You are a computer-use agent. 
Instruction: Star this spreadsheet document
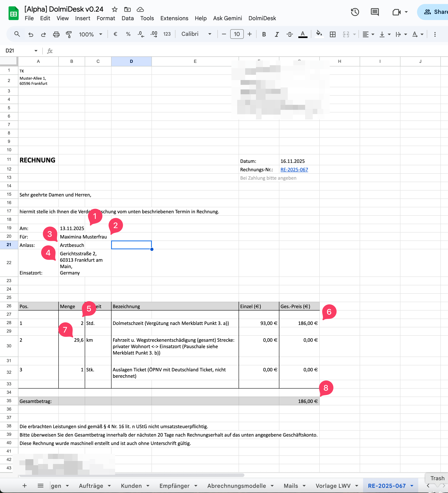point(114,9)
